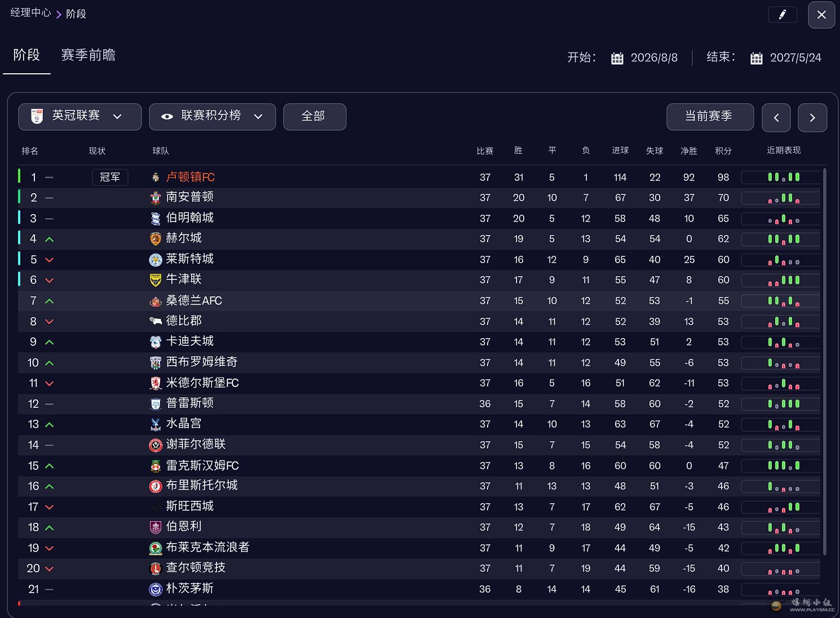The width and height of the screenshot is (840, 618).
Task: Sort table by the 积分 column header
Action: (x=723, y=151)
